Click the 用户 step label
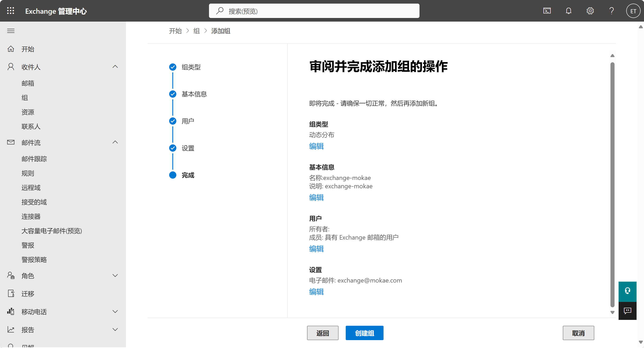Viewport: 644px width, 348px height. (188, 121)
